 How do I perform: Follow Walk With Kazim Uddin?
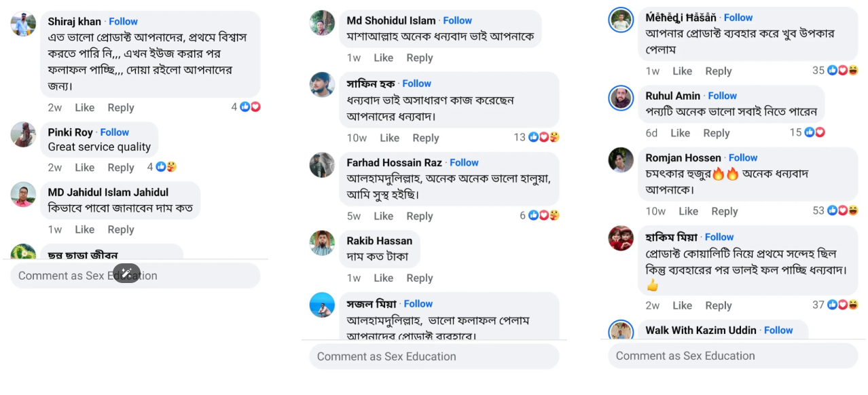tap(778, 330)
